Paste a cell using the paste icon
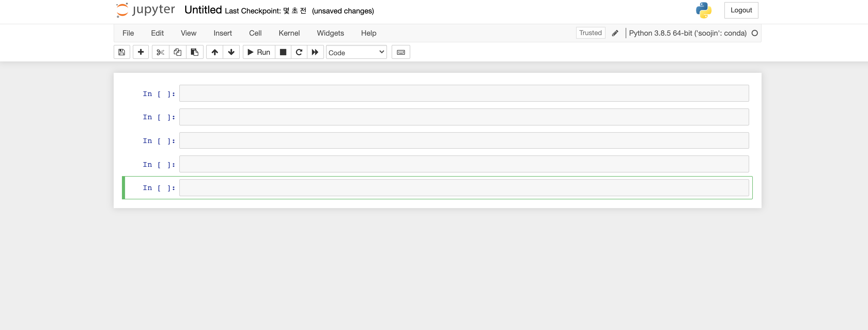868x330 pixels. (x=195, y=52)
